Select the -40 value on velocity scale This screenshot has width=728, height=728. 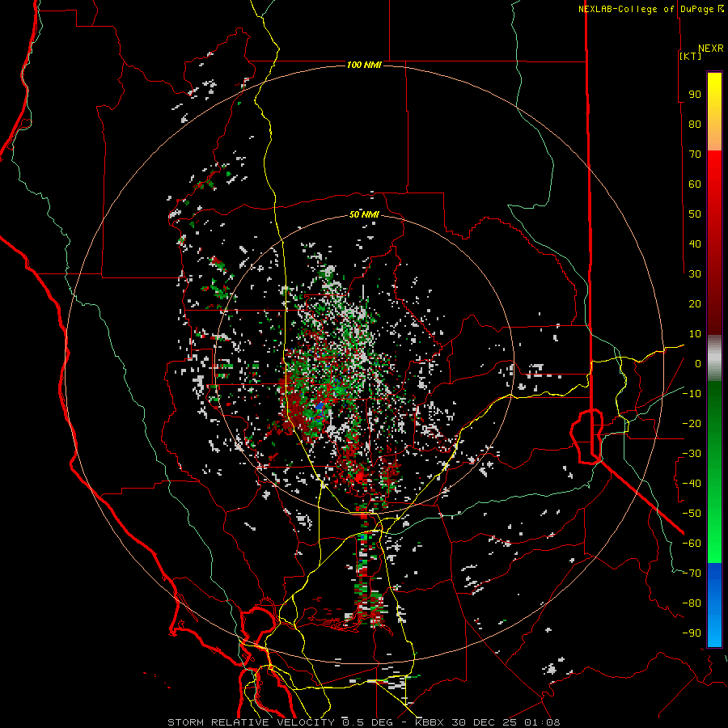coord(692,484)
